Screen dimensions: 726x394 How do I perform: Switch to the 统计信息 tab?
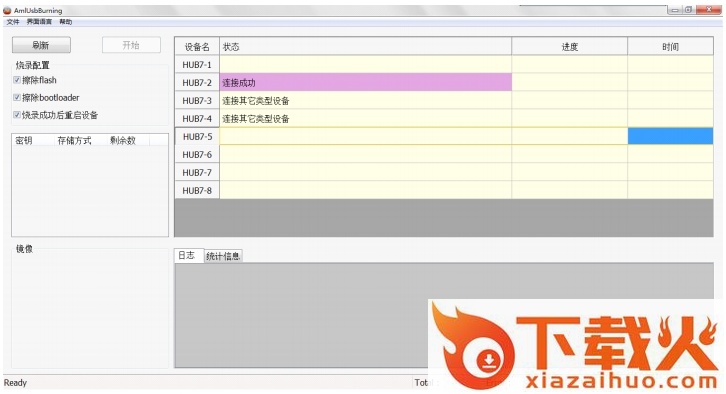click(223, 256)
